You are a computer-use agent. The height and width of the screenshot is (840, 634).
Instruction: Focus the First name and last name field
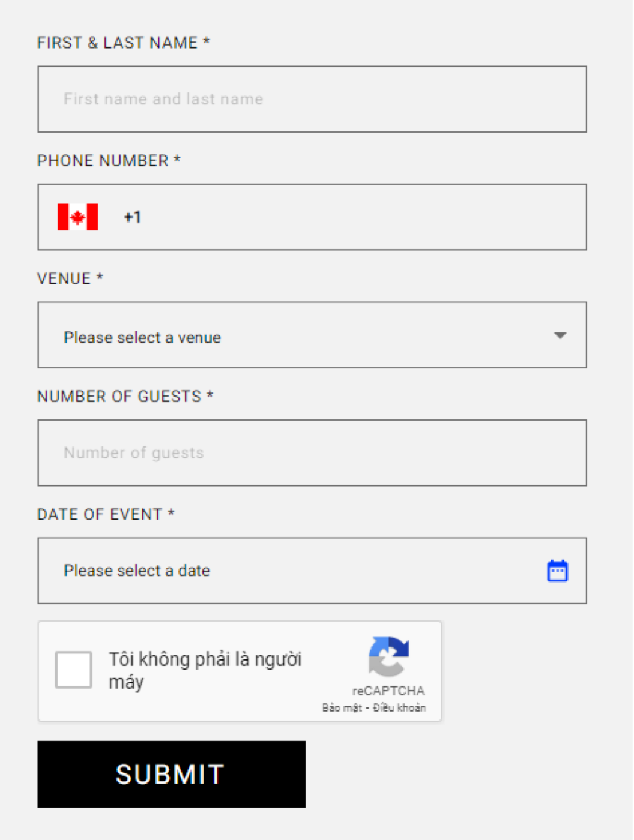coord(312,99)
